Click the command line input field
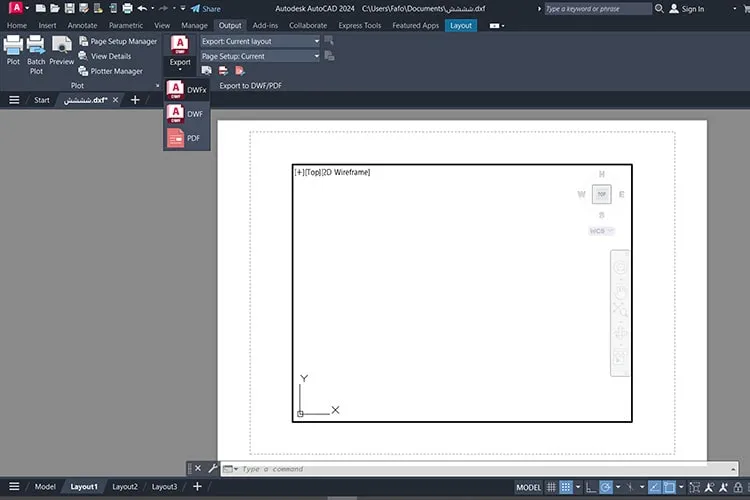750x500 pixels. pos(478,469)
